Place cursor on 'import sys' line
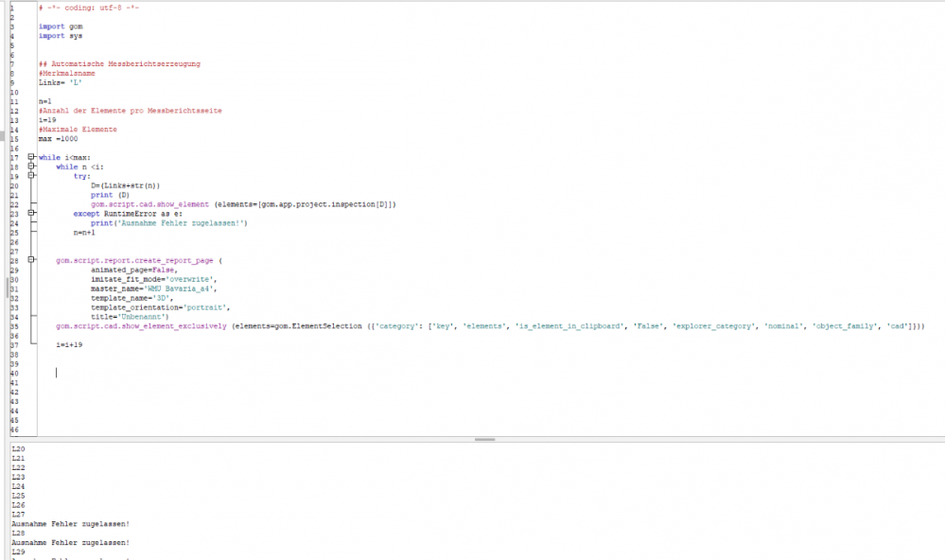Image resolution: width=945 pixels, height=560 pixels. point(60,36)
